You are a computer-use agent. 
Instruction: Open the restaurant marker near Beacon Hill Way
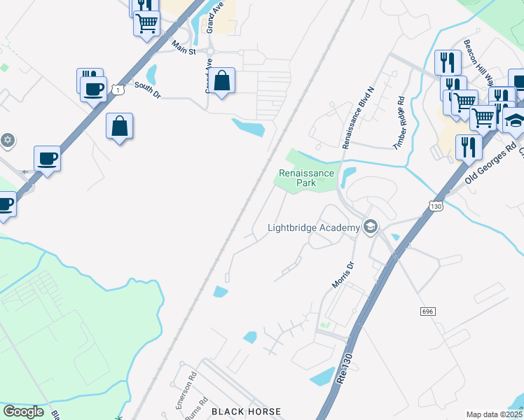[x=448, y=64]
